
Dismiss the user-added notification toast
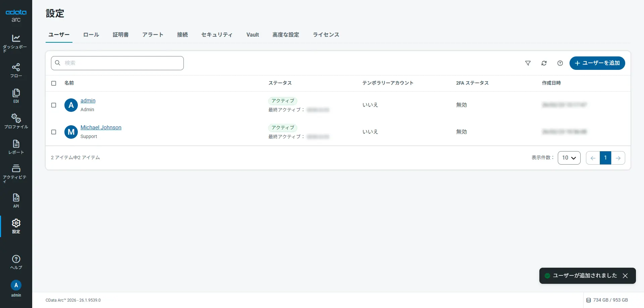tap(625, 276)
